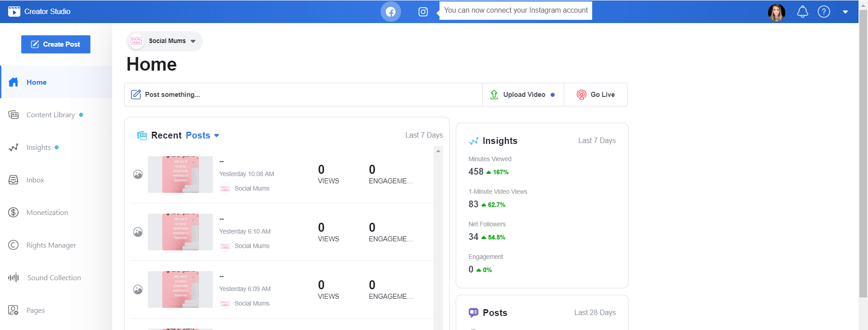Screen dimensions: 868x330
Task: Open Sound Collection in sidebar
Action: tap(54, 278)
